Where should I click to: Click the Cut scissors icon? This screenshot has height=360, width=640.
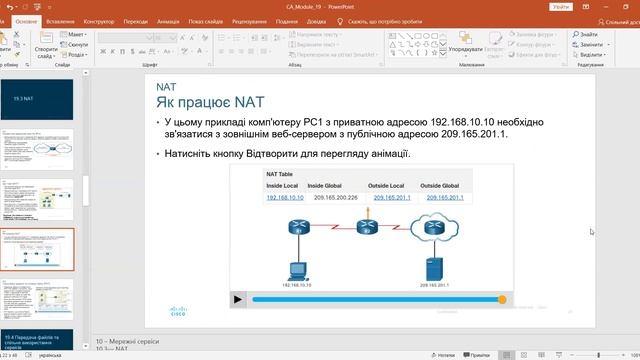pos(16,34)
